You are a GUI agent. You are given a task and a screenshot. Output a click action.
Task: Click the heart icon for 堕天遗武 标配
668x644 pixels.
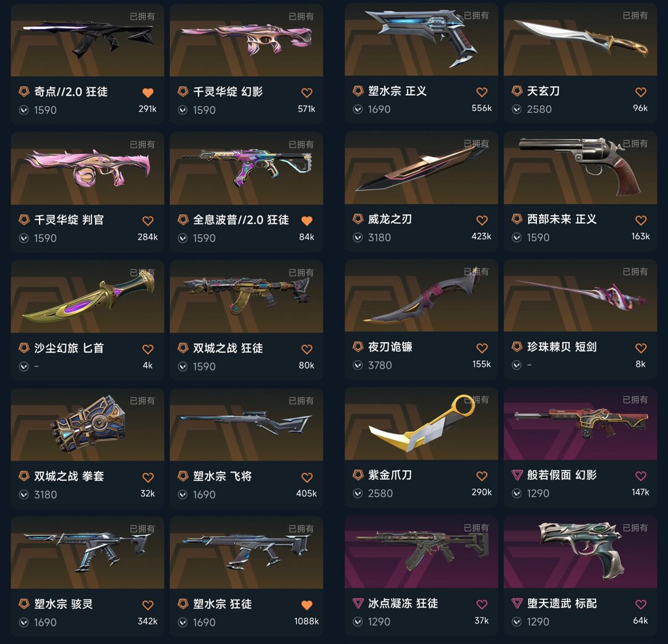(641, 604)
